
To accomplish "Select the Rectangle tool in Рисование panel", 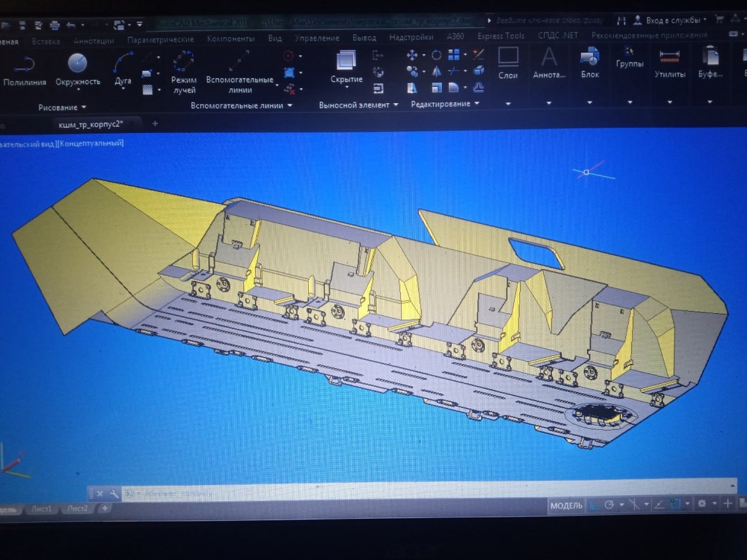I will click(x=148, y=73).
